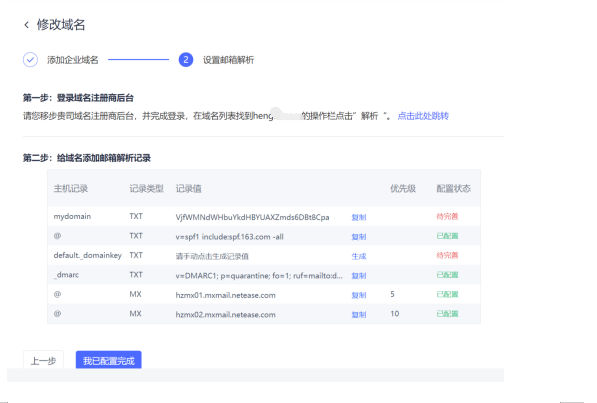Click the priority 10 cell

394,313
